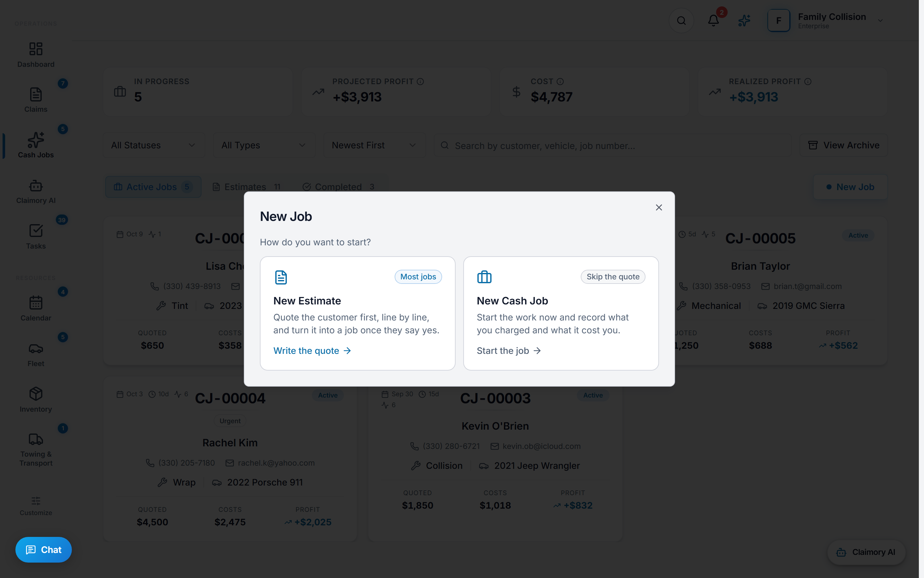Open the Chat button
This screenshot has width=924, height=578.
[44, 550]
